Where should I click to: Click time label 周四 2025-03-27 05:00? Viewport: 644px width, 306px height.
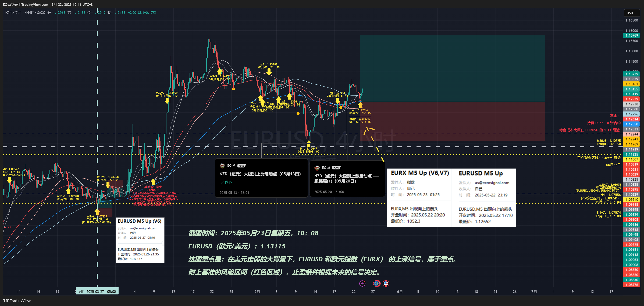[x=97, y=291]
